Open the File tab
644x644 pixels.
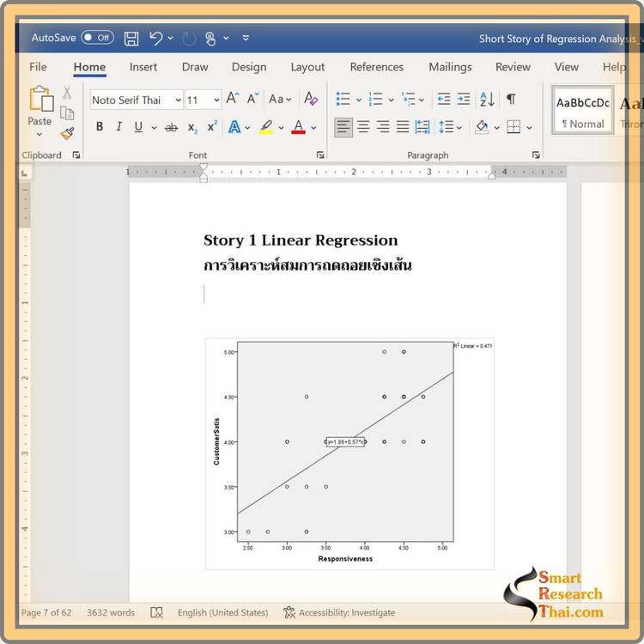(x=38, y=66)
